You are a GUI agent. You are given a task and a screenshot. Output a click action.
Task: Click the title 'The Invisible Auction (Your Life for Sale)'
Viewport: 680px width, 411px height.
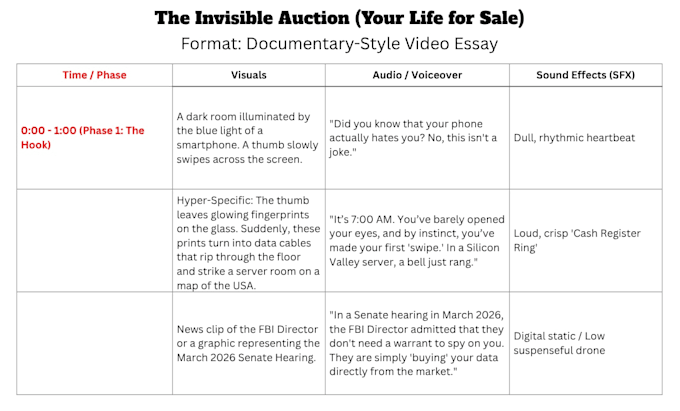[339, 18]
